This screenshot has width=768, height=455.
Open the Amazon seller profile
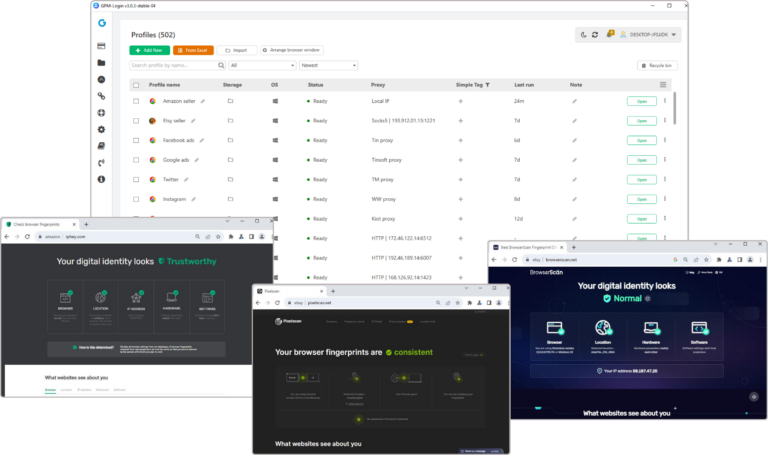pyautogui.click(x=642, y=101)
